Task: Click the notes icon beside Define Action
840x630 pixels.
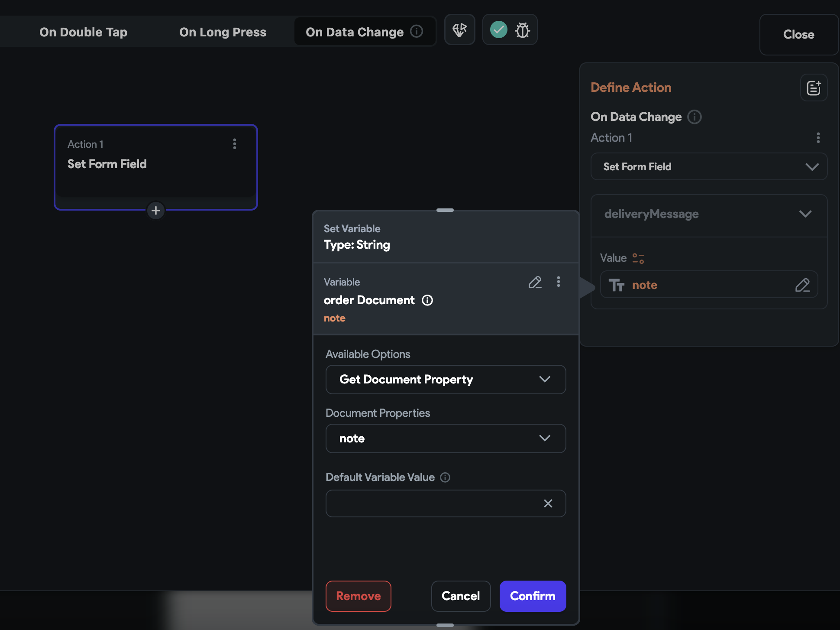Action: click(x=814, y=88)
